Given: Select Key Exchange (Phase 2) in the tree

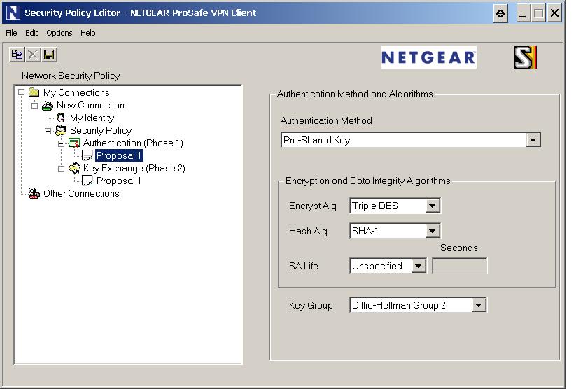Looking at the screenshot, I should point(134,169).
